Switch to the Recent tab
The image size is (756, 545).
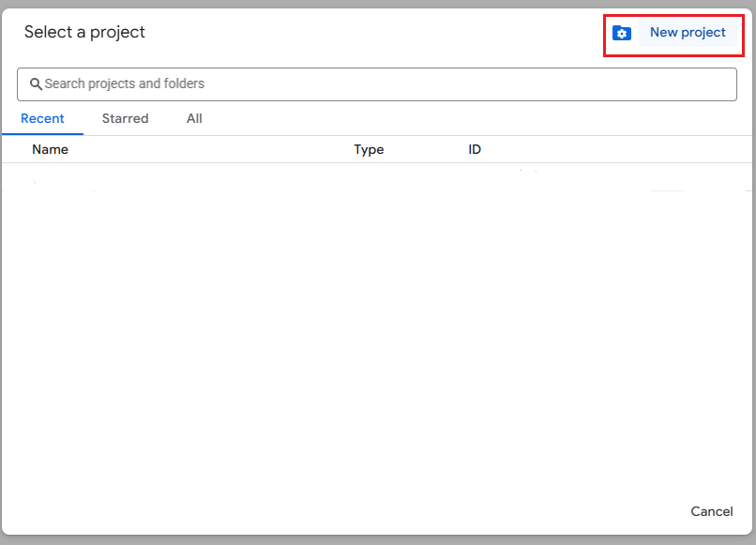click(42, 118)
